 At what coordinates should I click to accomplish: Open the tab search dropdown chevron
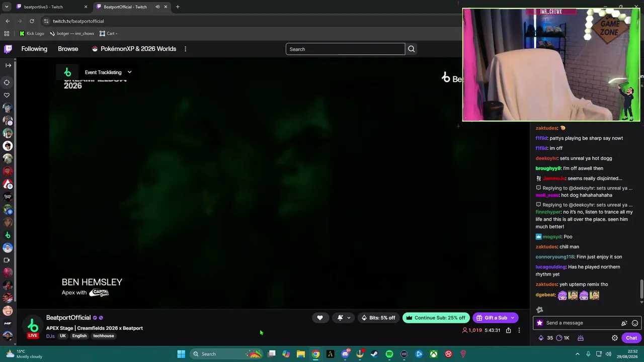pyautogui.click(x=7, y=7)
